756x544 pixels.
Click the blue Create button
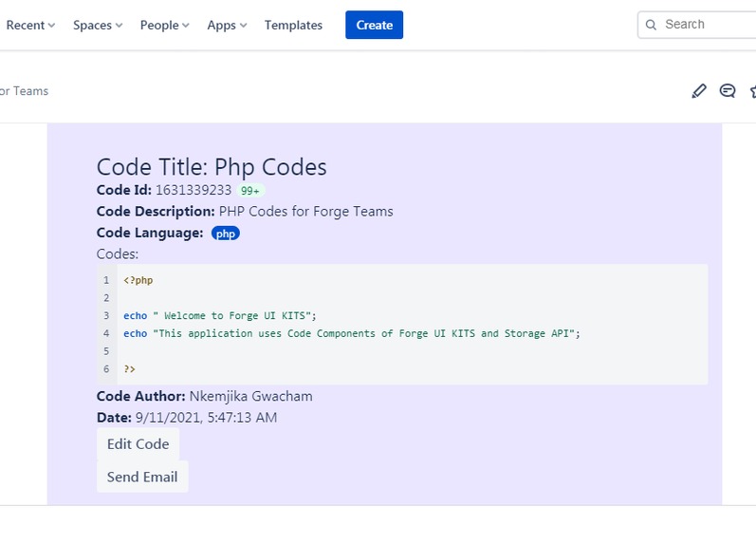[x=374, y=25]
